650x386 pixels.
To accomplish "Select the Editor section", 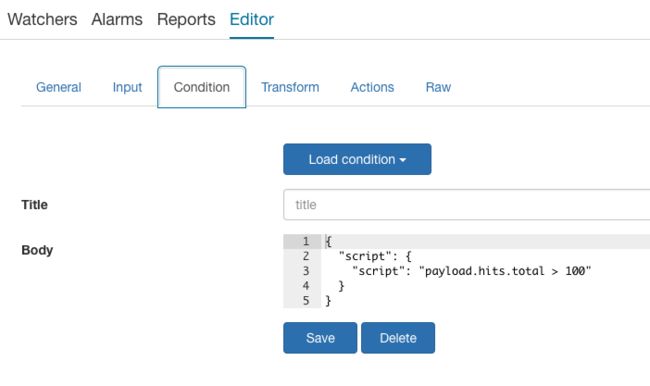I will 252,19.
